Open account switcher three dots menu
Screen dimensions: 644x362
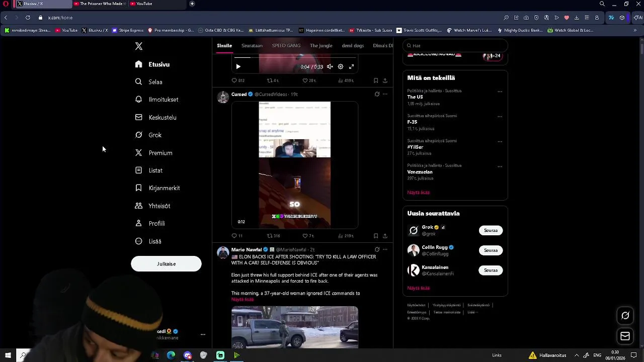click(203, 334)
